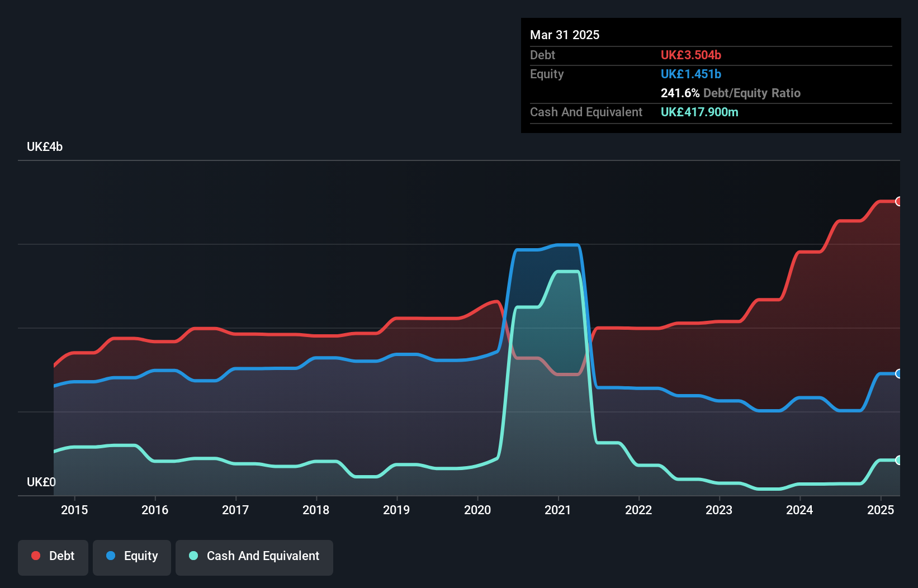Click the 241.6% Debt/Equity Ratio text

731,93
